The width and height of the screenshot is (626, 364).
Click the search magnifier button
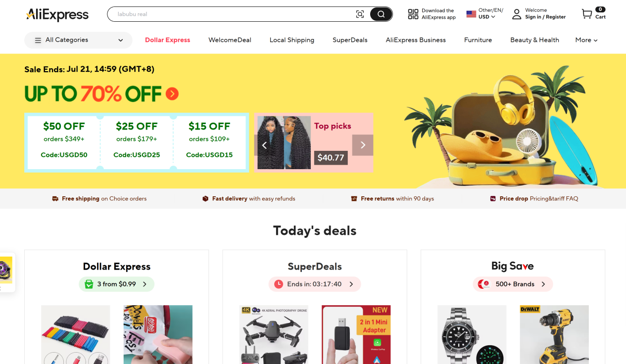pyautogui.click(x=381, y=14)
